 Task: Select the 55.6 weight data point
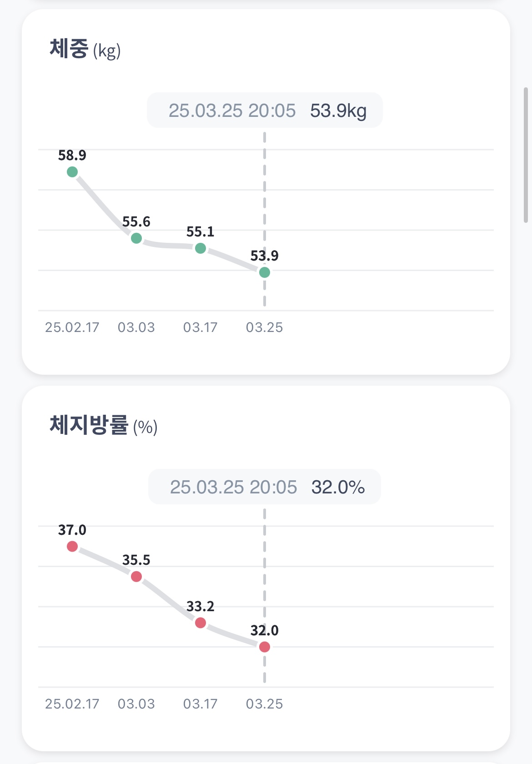coord(136,238)
